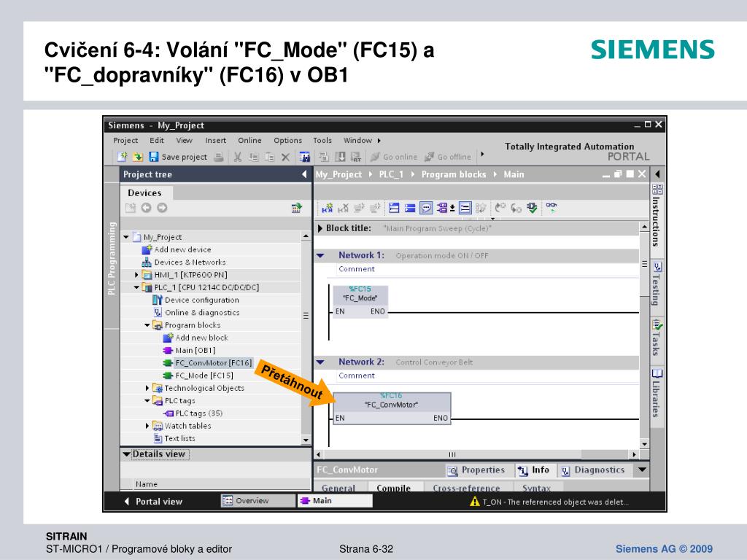Click the Main [OB1] block icon
This screenshot has height=560, width=747.
[168, 351]
